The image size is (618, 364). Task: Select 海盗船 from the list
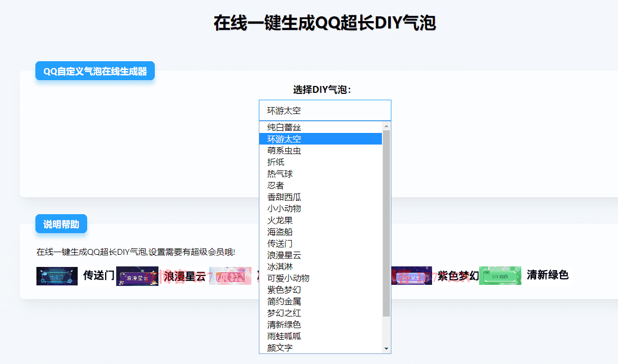click(321, 232)
